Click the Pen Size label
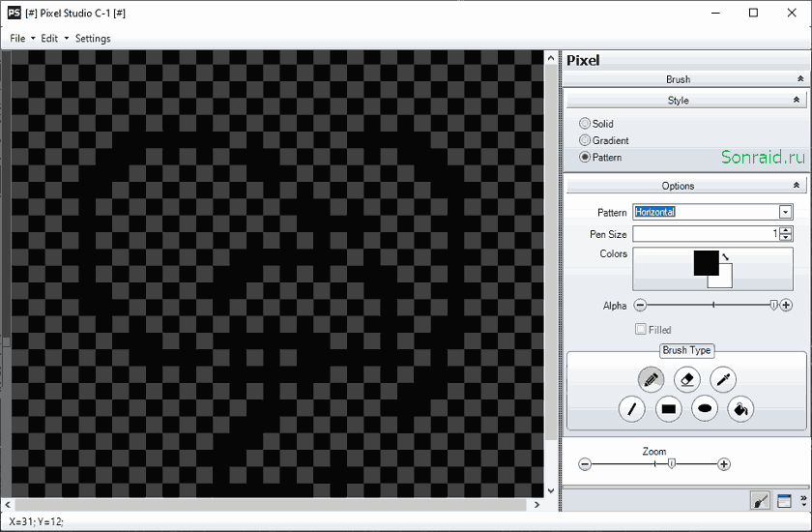Image resolution: width=812 pixels, height=532 pixels. (x=608, y=234)
